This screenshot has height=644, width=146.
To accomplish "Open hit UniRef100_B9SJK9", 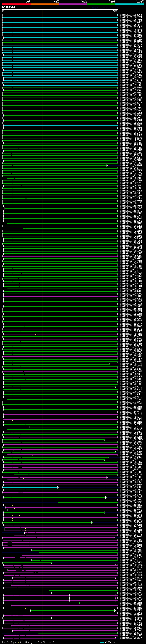I will [131, 376].
